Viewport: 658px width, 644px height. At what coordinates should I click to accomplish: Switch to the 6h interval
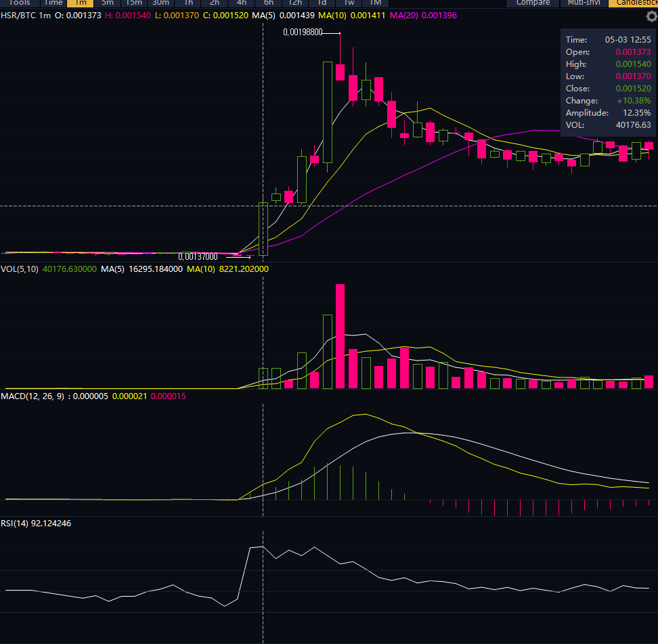pyautogui.click(x=269, y=3)
